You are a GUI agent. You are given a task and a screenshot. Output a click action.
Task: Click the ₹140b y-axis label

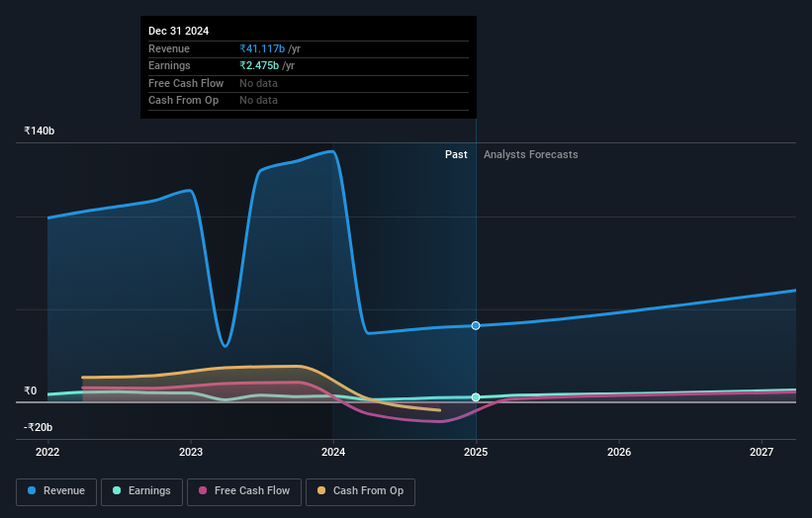[x=39, y=130]
